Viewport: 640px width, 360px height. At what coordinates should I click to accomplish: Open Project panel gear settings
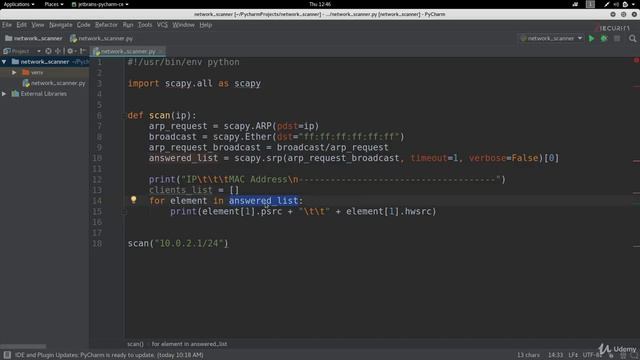(70, 51)
